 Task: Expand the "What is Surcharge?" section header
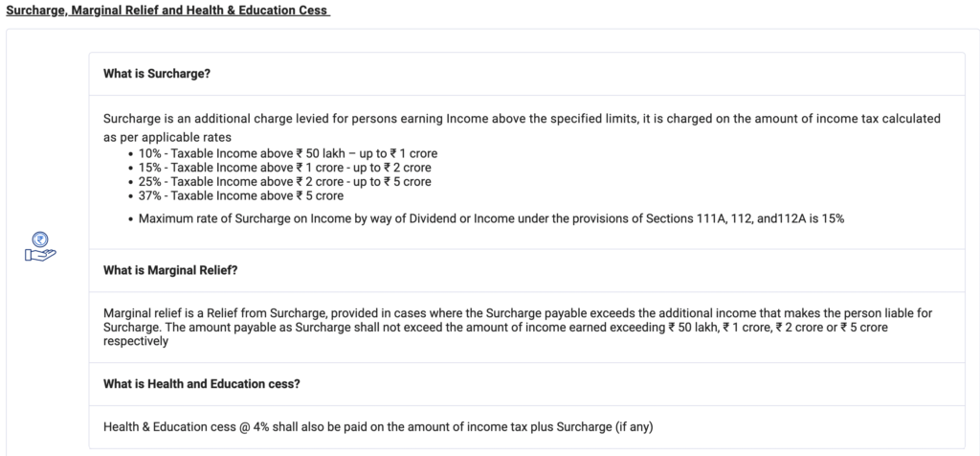pos(157,74)
